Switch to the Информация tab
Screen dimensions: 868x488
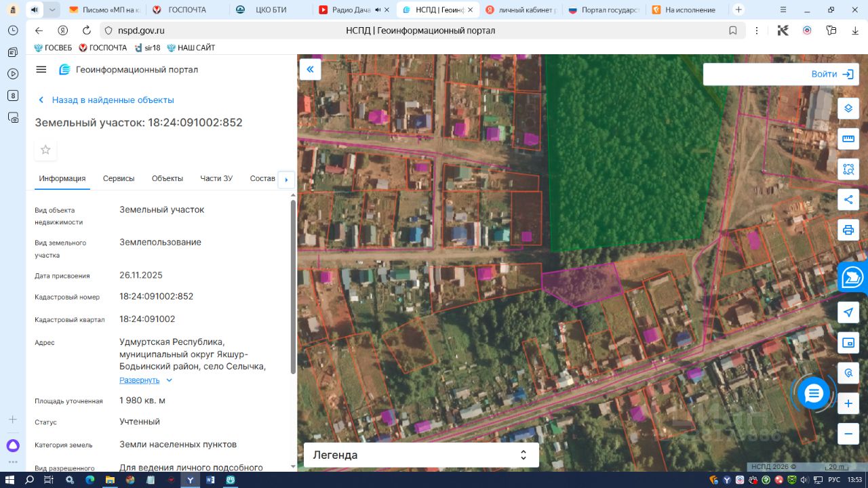62,179
